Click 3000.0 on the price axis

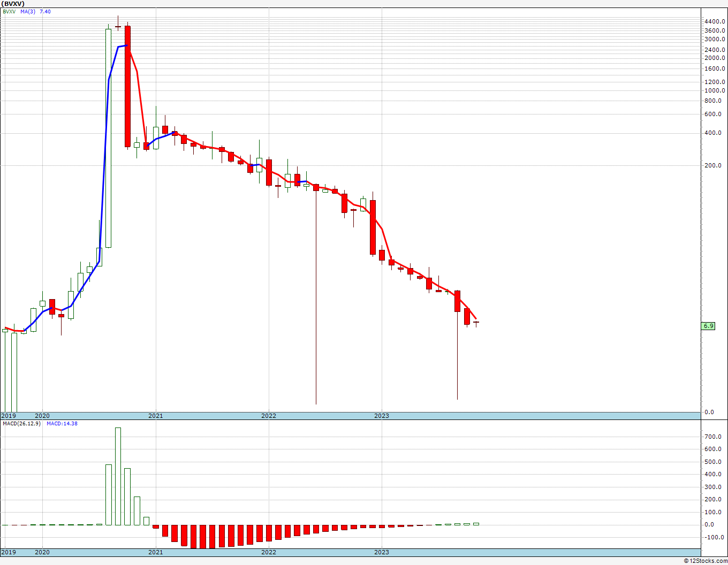click(715, 39)
